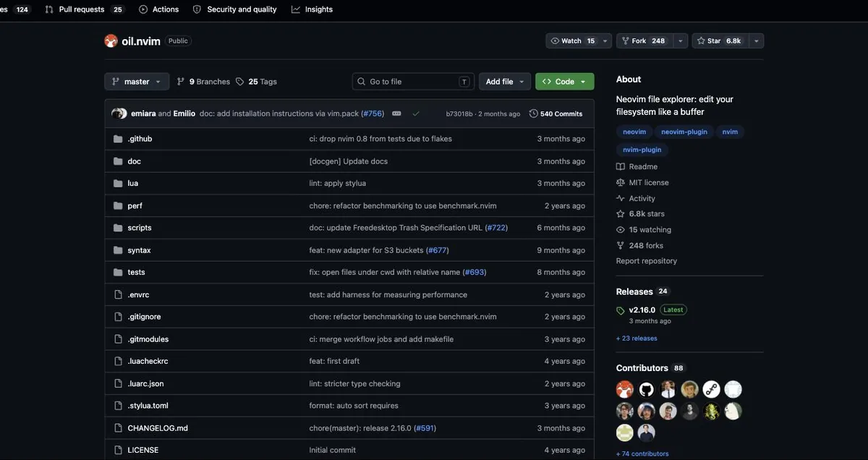This screenshot has height=460, width=868.
Task: Click the v2.16.0 release tag icon
Action: pyautogui.click(x=621, y=310)
